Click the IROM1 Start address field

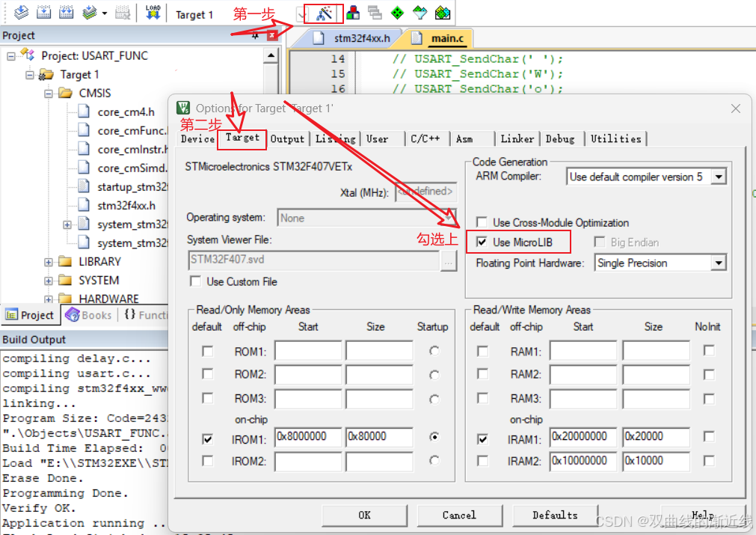308,436
